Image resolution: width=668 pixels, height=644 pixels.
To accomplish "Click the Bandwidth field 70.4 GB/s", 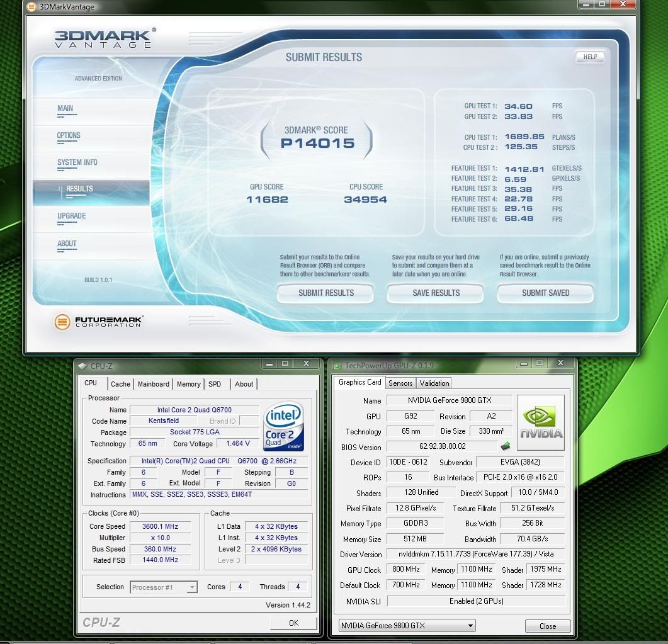I will click(532, 539).
